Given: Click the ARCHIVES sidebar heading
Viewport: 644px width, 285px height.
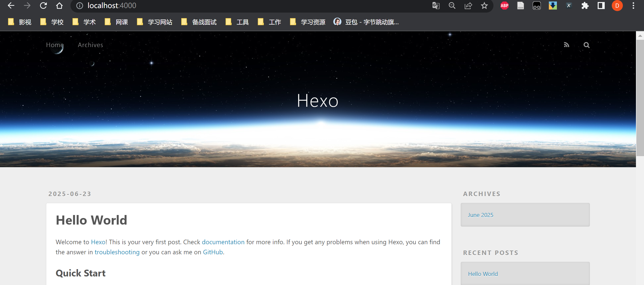Looking at the screenshot, I should click(x=482, y=194).
